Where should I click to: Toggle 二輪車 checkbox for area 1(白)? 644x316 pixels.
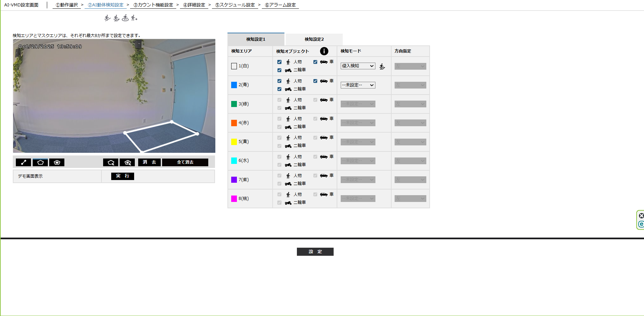coord(279,70)
